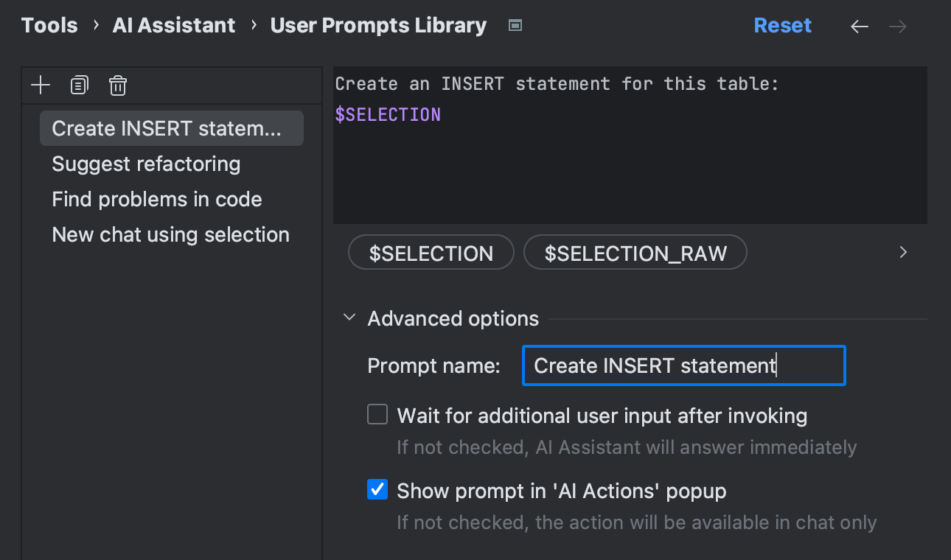Screen dimensions: 951x560
Task: Open the AI Assistant breadcrumb
Action: pos(173,25)
